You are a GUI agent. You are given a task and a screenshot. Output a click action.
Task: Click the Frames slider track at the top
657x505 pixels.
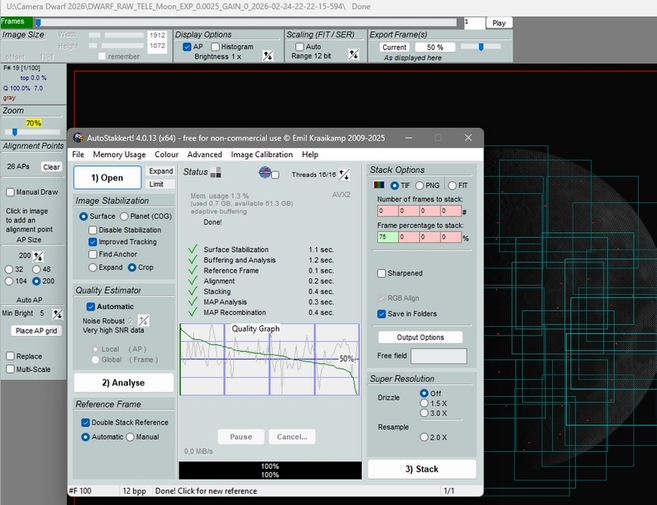[250, 21]
